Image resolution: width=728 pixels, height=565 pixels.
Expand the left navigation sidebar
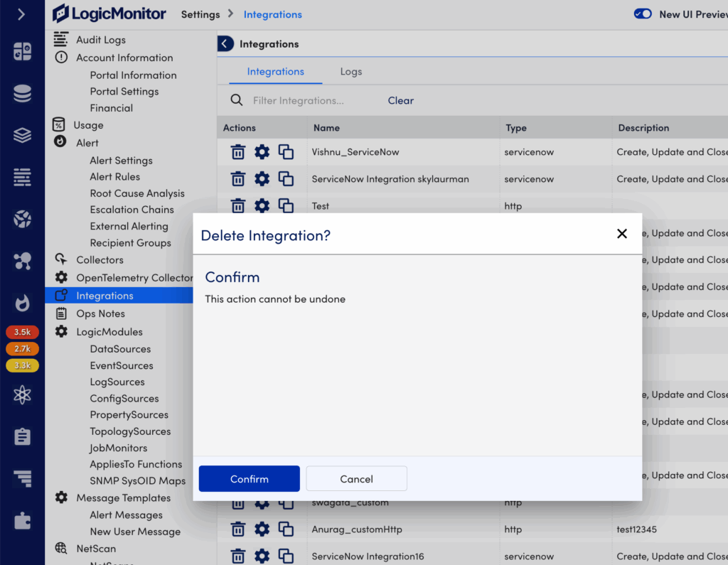(x=21, y=14)
